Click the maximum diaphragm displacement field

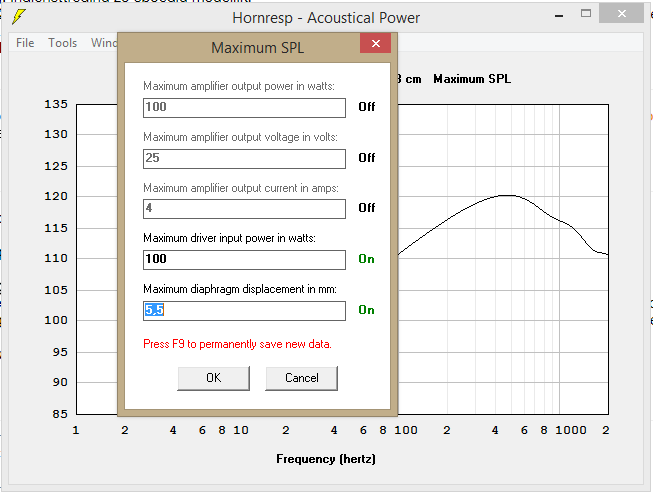244,311
